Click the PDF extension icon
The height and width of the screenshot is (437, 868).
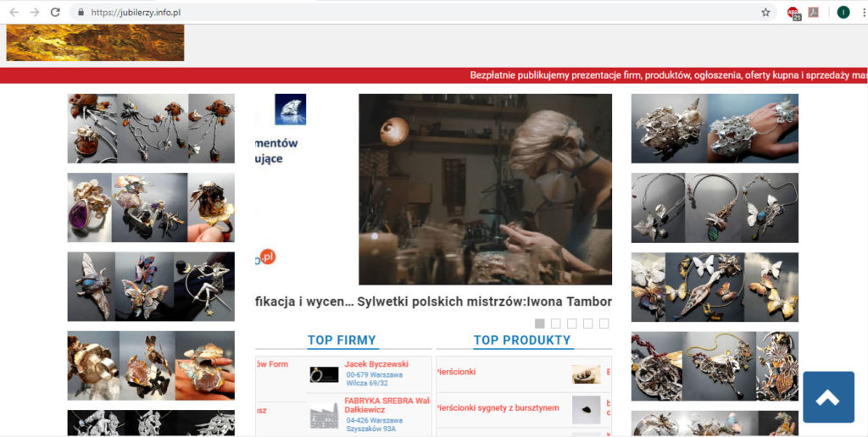click(813, 13)
